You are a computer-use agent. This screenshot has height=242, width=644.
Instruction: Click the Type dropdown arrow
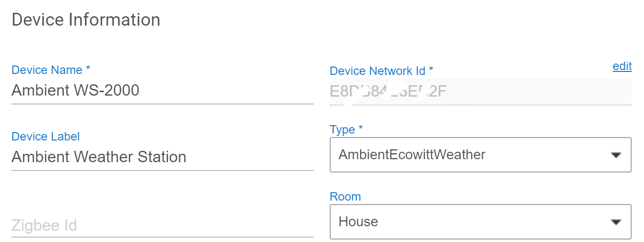pyautogui.click(x=615, y=155)
